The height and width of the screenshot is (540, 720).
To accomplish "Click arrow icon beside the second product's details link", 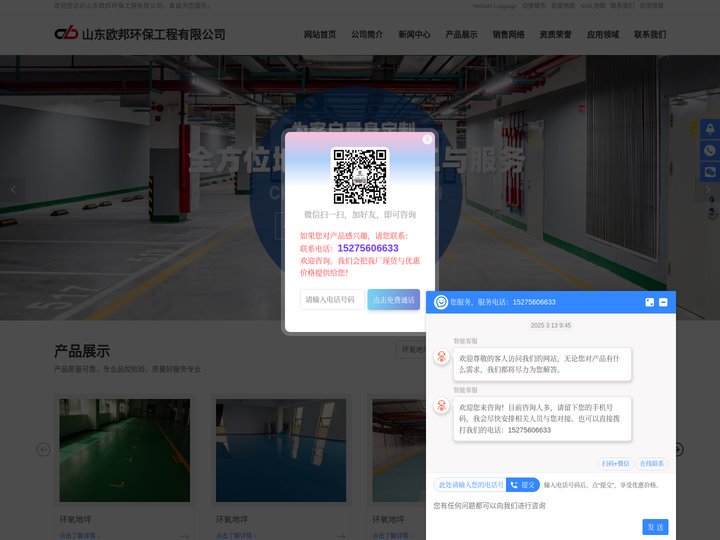I will [x=341, y=536].
